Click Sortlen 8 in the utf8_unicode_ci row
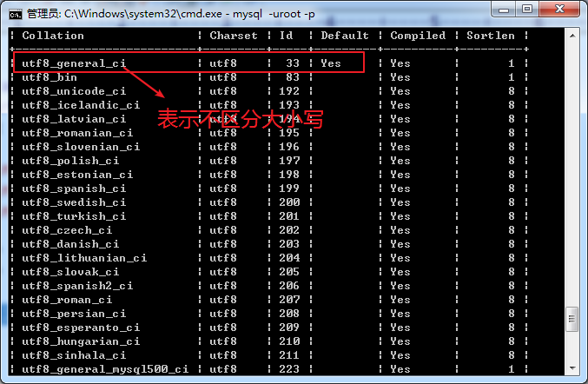Screen dimensions: 588x384 pyautogui.click(x=512, y=91)
